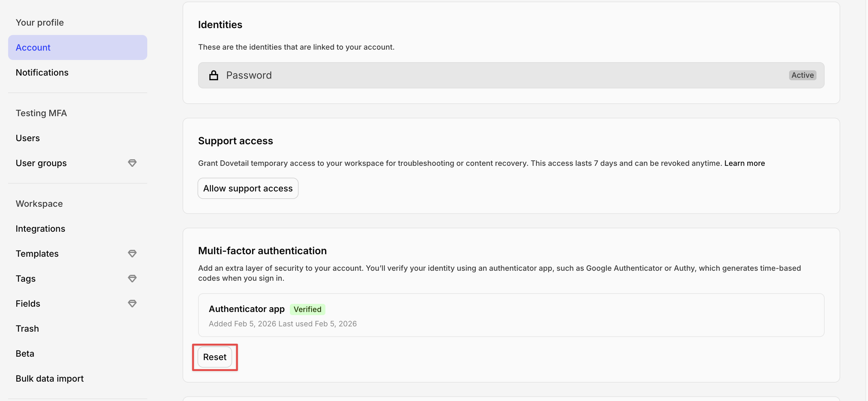Open the Templates settings

[x=37, y=254]
